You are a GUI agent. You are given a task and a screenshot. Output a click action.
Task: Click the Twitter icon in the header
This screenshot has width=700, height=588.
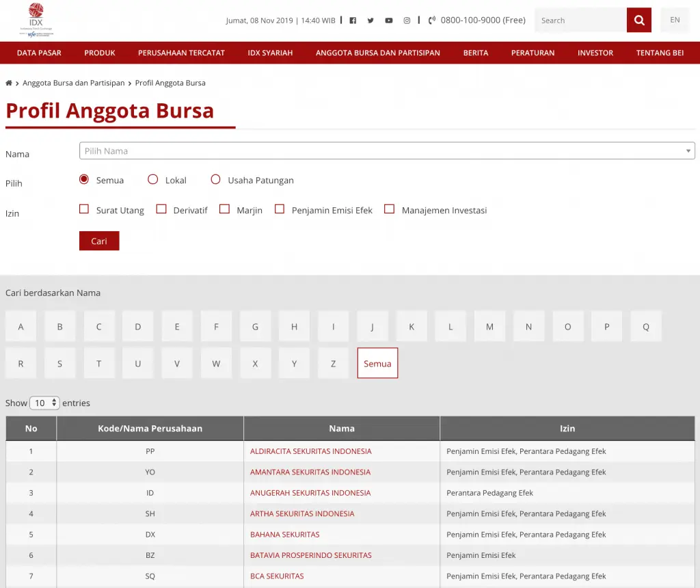[x=371, y=20]
